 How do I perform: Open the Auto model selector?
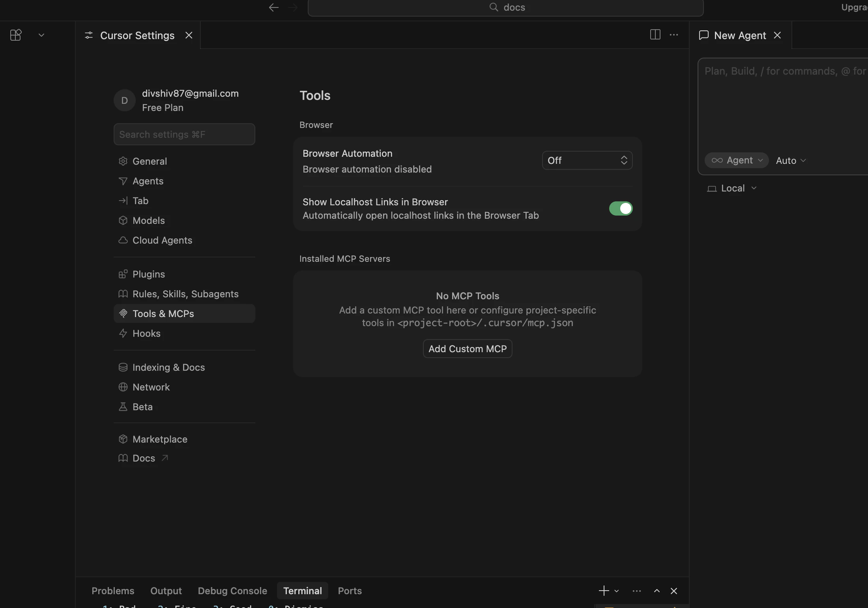(x=790, y=160)
